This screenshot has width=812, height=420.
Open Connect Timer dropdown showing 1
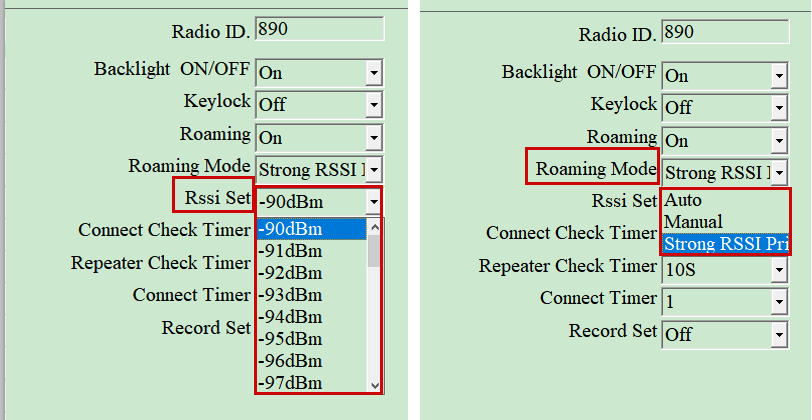point(779,301)
